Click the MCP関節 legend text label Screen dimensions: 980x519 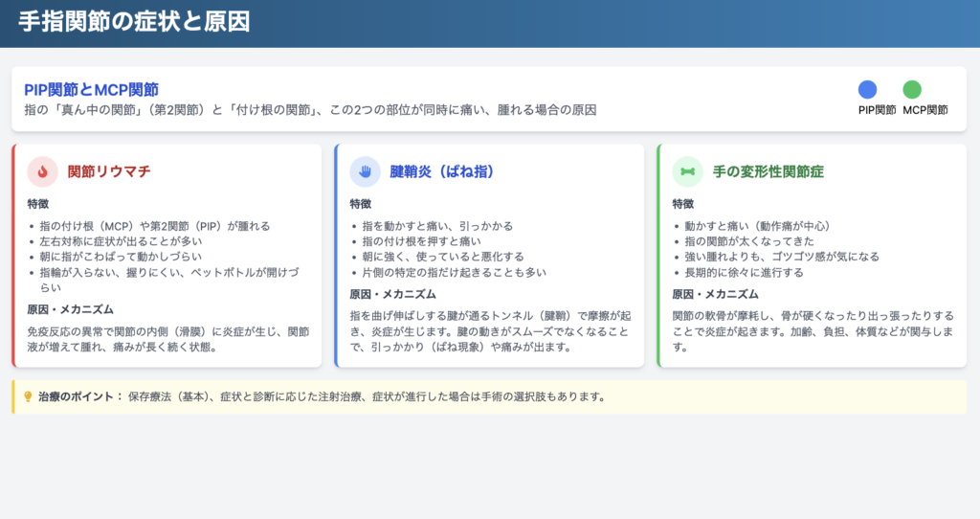click(x=924, y=110)
